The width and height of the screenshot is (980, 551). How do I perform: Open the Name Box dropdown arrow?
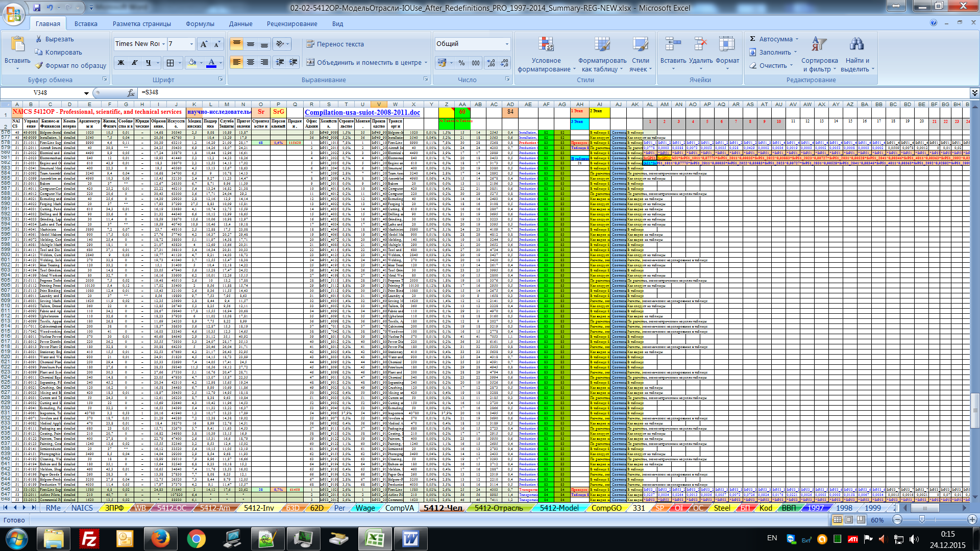pyautogui.click(x=86, y=93)
